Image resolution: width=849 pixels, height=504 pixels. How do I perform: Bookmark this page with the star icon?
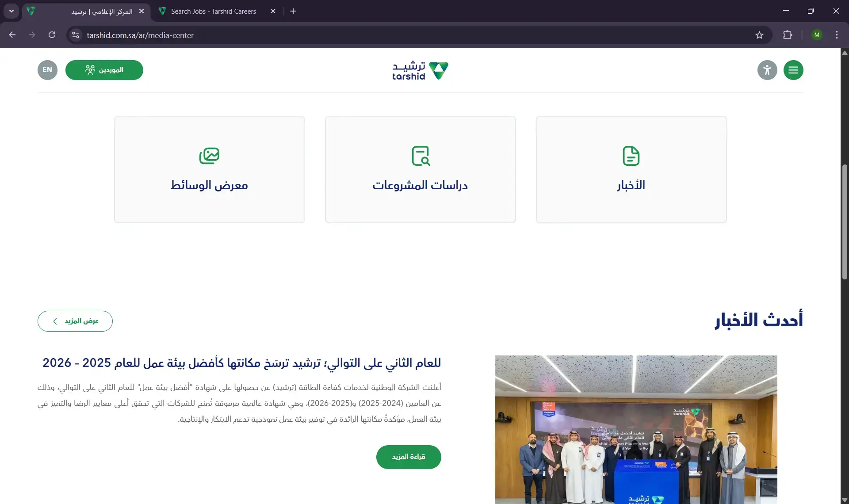click(759, 35)
